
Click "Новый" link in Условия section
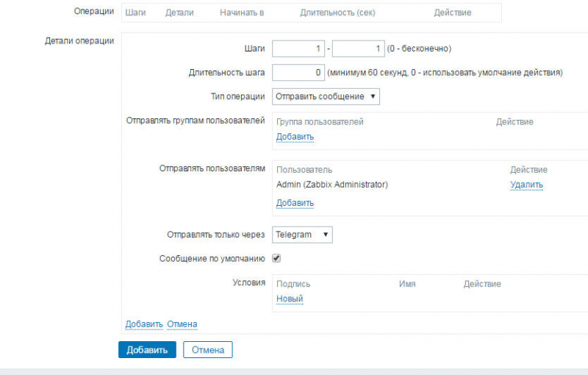click(290, 299)
